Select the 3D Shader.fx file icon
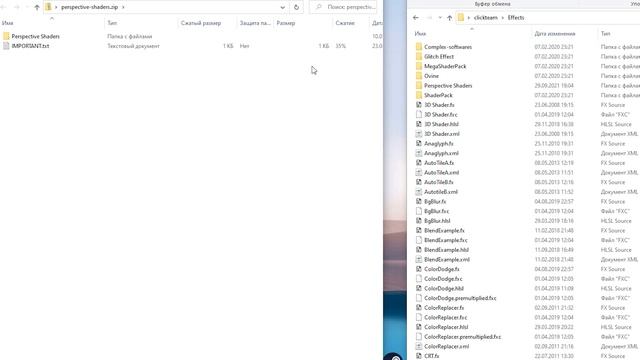The height and width of the screenshot is (360, 640). [419, 105]
